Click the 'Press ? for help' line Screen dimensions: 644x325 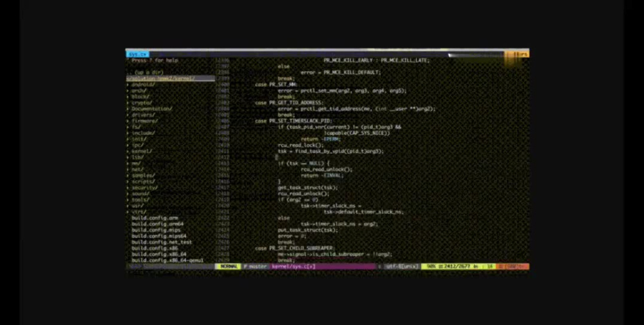(155, 61)
